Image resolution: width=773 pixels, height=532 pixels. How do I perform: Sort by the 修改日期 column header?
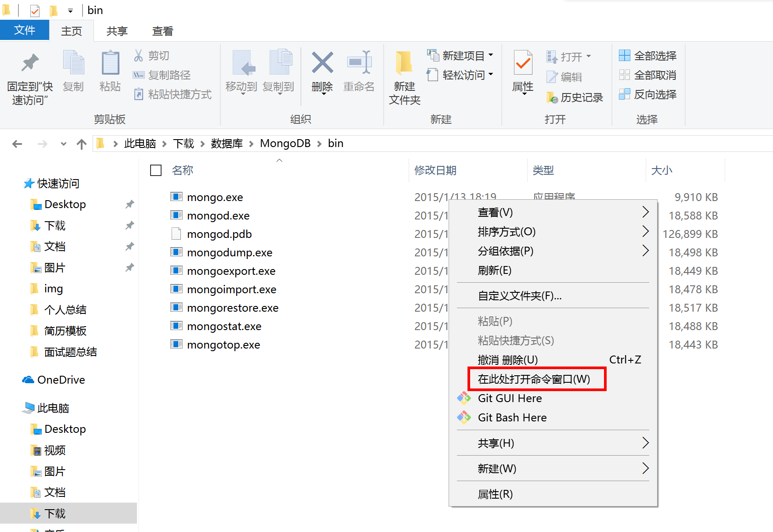(x=435, y=170)
